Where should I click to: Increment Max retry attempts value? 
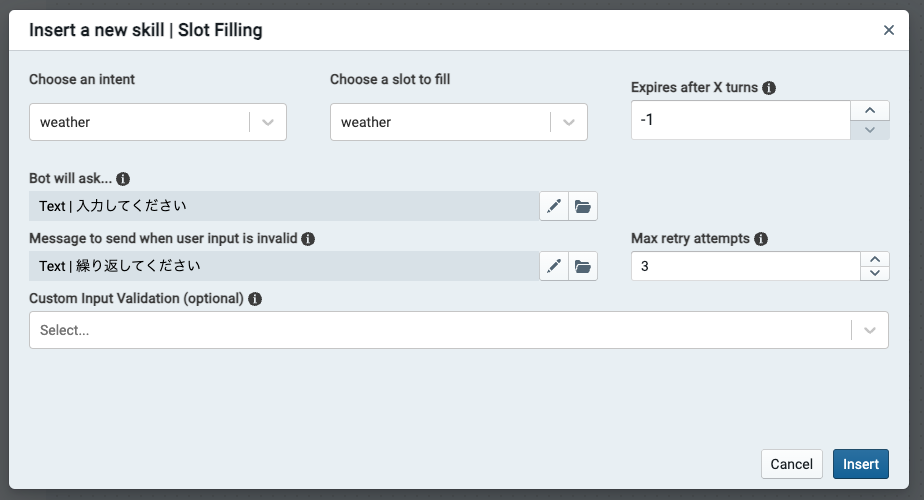[x=875, y=259]
